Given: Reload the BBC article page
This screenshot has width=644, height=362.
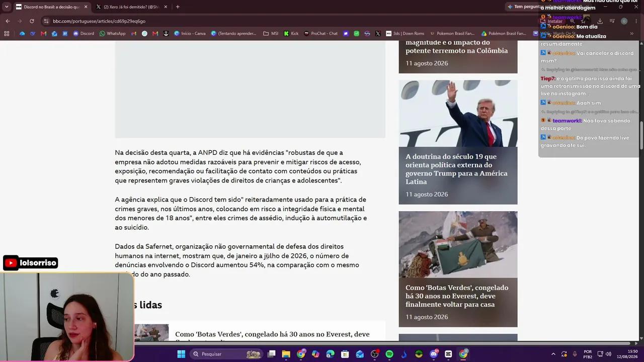Looking at the screenshot, I should tap(32, 21).
